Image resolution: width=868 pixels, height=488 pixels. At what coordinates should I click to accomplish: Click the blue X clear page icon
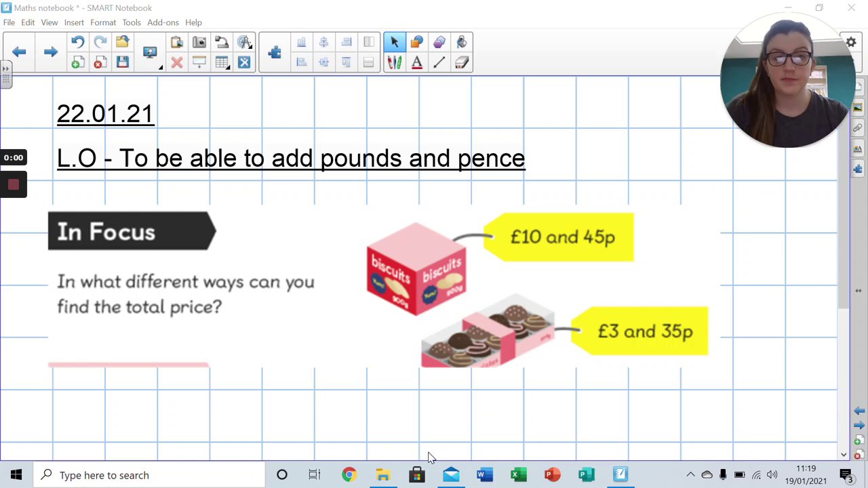pyautogui.click(x=243, y=62)
